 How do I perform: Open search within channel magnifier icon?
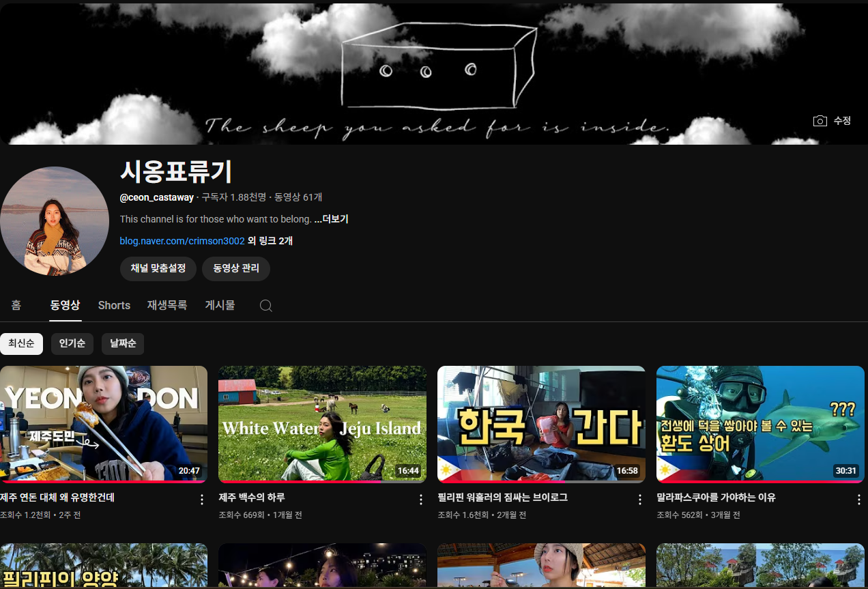tap(266, 306)
